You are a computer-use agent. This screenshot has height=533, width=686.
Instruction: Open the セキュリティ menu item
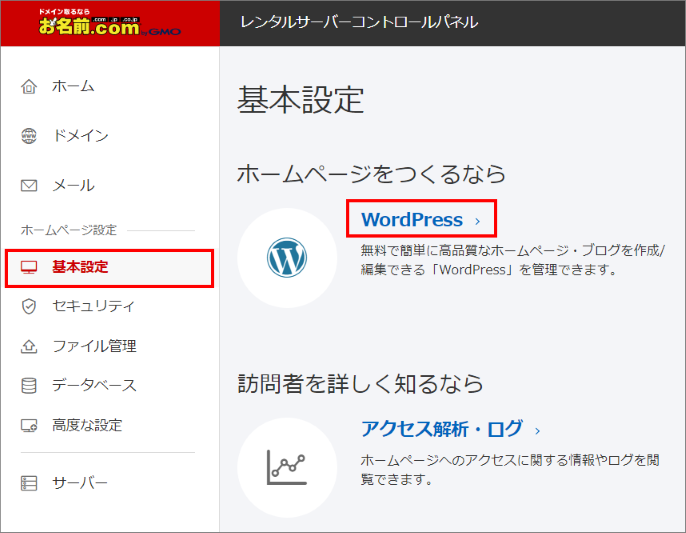[93, 305]
